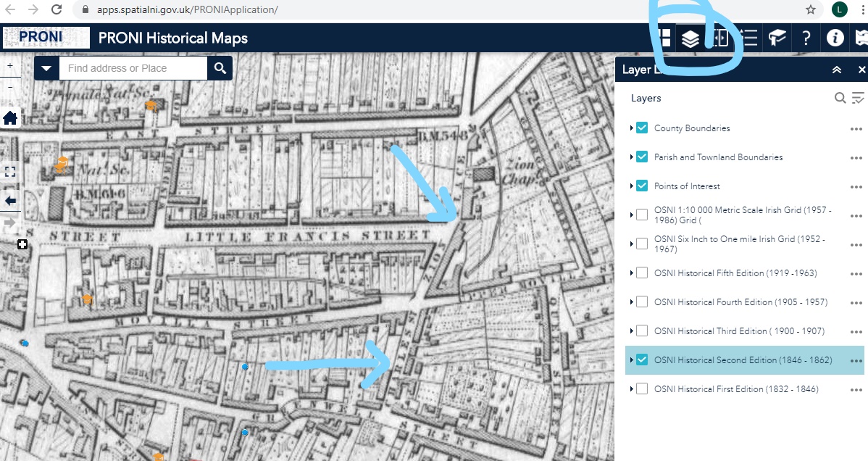Open Points of Interest layer options menu
Screen dimensions: 868x461
(x=856, y=187)
